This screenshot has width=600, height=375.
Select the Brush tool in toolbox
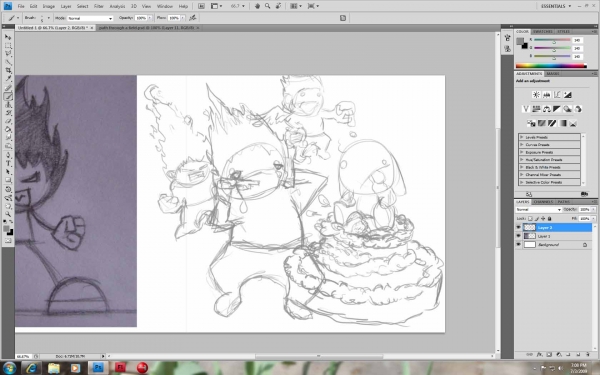click(x=8, y=96)
